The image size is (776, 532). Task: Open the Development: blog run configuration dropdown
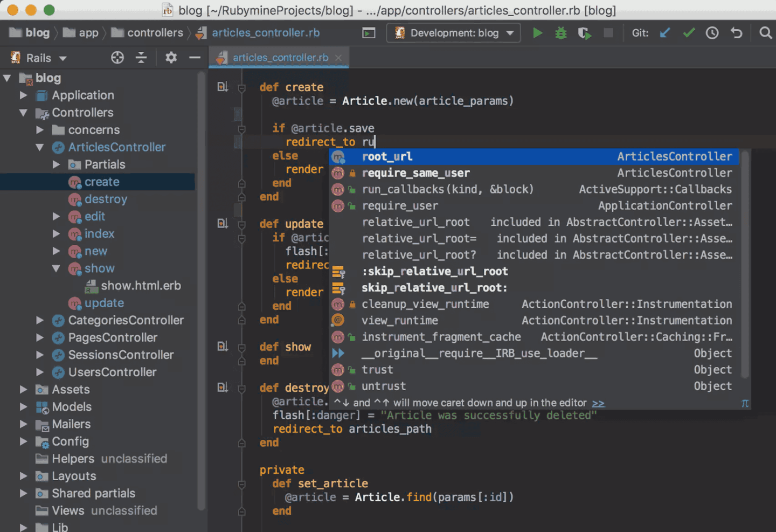pos(453,33)
